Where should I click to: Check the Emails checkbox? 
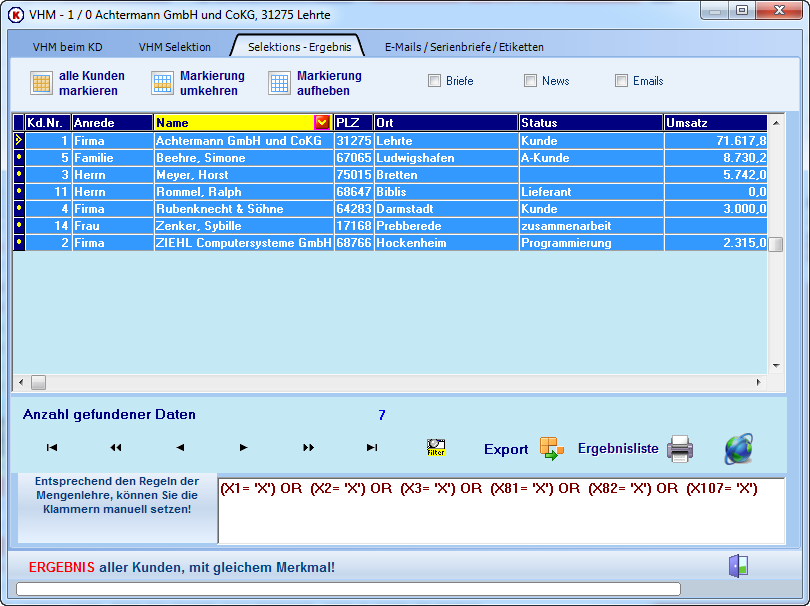(621, 81)
